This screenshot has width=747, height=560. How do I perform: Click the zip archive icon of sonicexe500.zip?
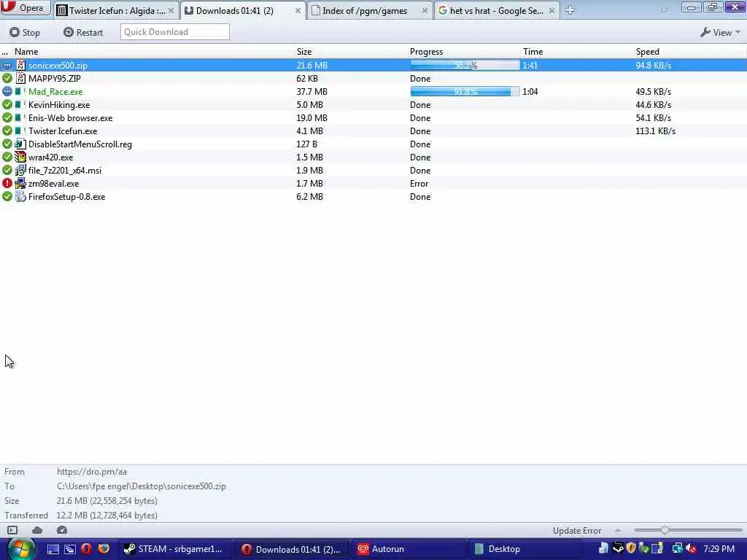click(x=20, y=65)
